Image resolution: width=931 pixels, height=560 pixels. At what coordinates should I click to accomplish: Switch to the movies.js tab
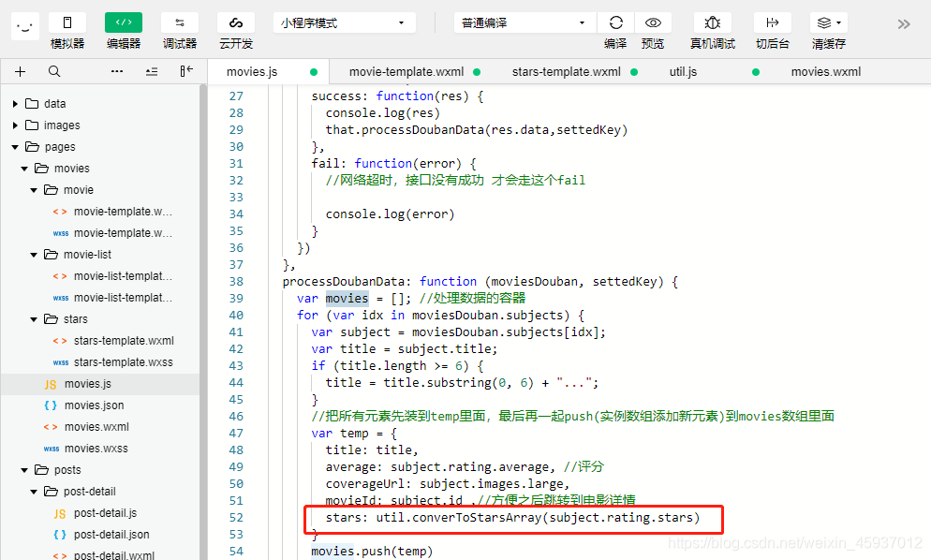tap(252, 72)
